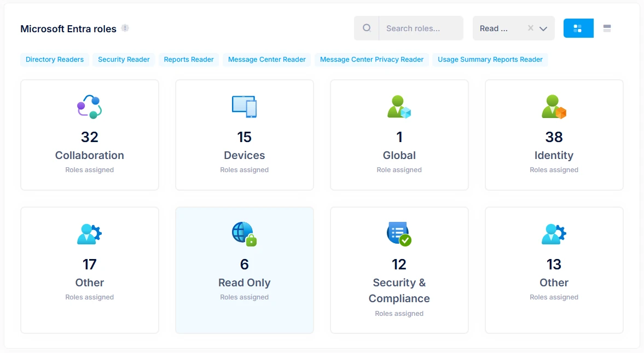Click the Global role user icon
This screenshot has width=644, height=353.
point(399,107)
